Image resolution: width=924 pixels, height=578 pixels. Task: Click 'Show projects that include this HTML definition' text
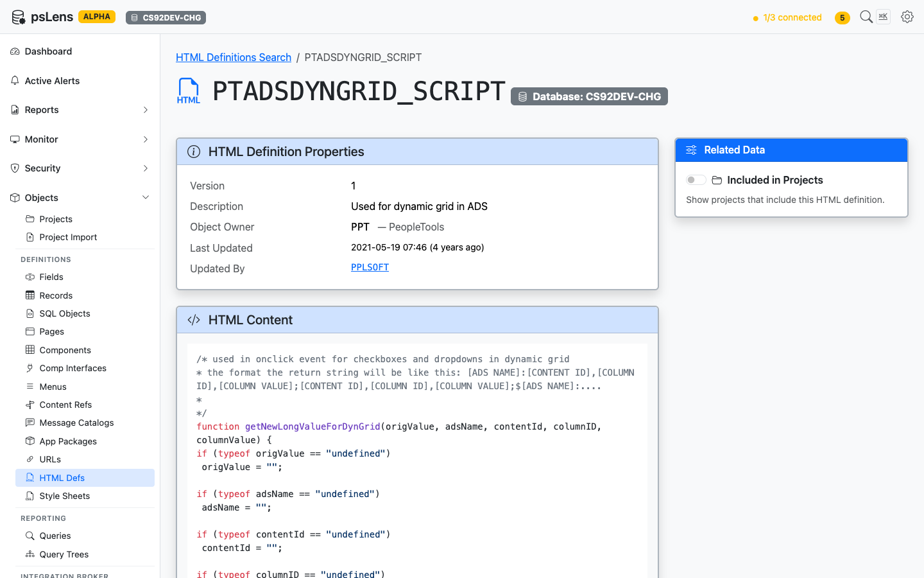(x=785, y=200)
